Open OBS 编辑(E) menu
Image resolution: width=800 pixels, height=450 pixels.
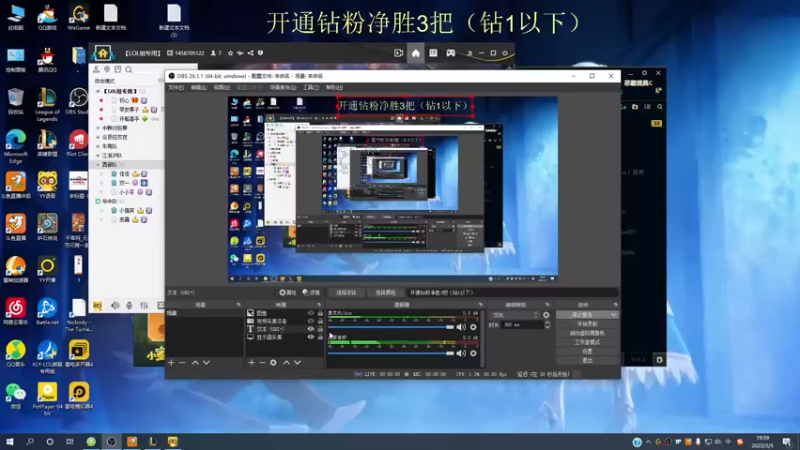[199, 88]
